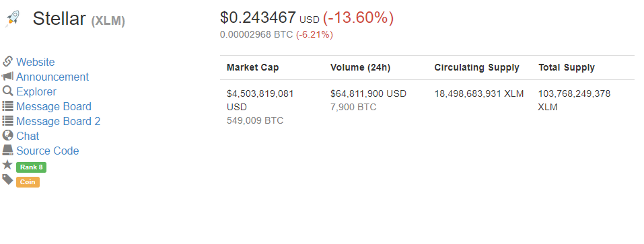The width and height of the screenshot is (644, 244).
Task: Open the Announcement link
Action: click(x=52, y=77)
